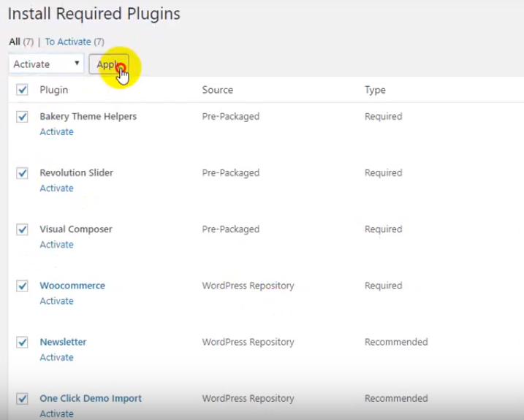Click WordPress Repository source for Newsletter
Screen dimensions: 524x420
click(248, 342)
